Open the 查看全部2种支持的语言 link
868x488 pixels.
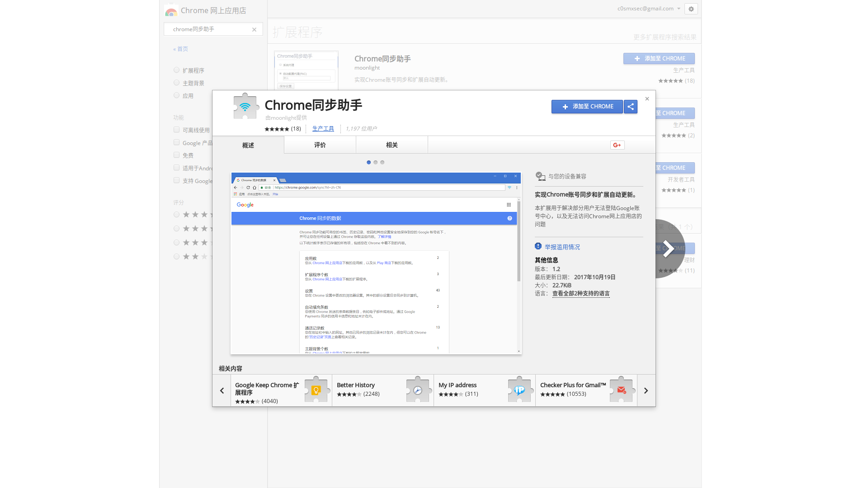581,294
